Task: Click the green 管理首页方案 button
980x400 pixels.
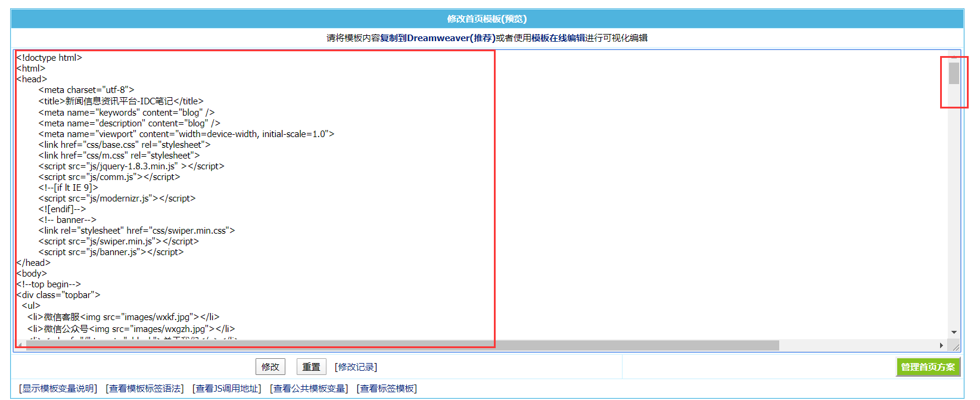Action: click(928, 367)
